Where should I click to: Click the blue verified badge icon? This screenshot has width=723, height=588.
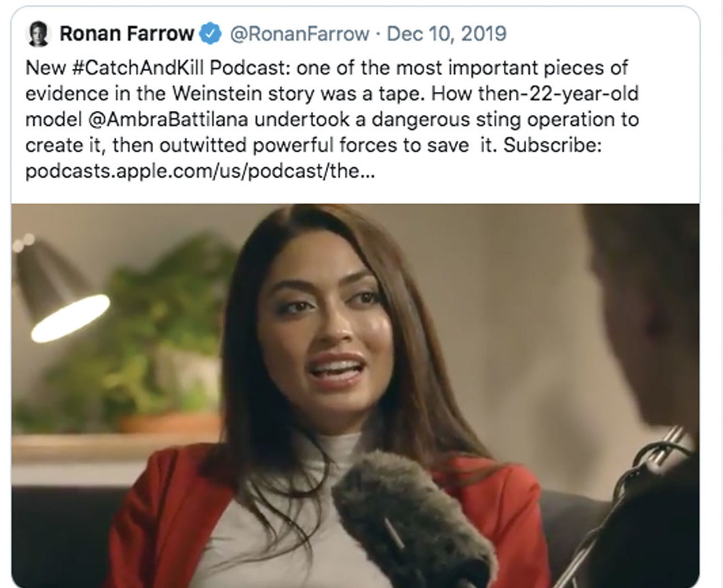point(211,33)
